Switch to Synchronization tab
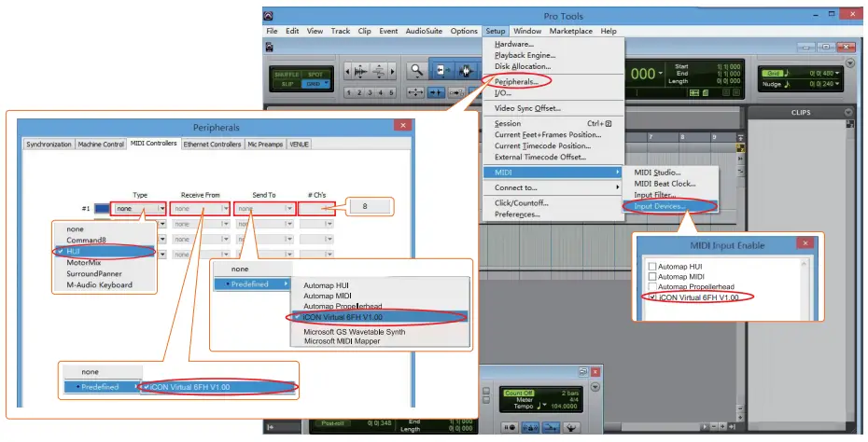This screenshot has height=442, width=868. point(49,145)
